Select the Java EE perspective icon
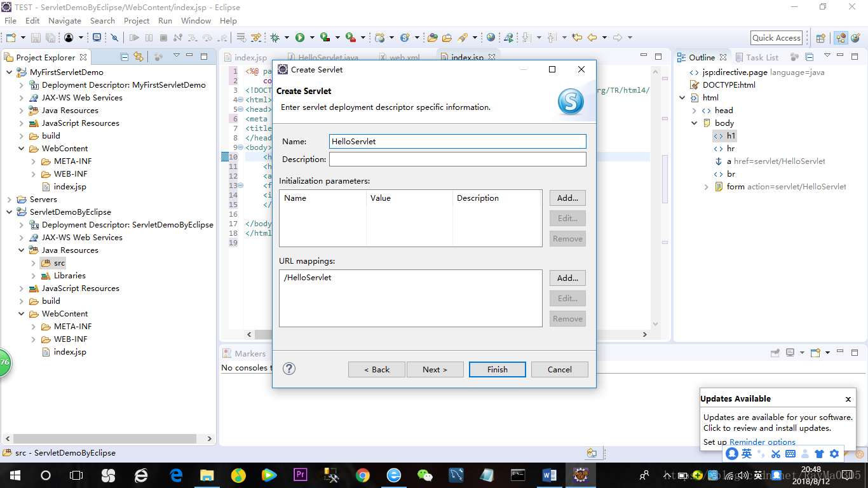This screenshot has width=868, height=488. (841, 38)
